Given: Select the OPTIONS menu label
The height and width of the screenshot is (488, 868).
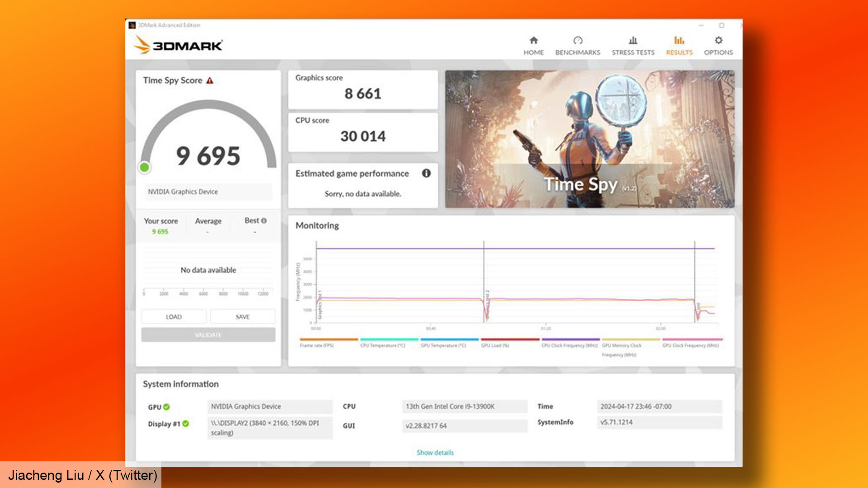Looking at the screenshot, I should (x=718, y=52).
